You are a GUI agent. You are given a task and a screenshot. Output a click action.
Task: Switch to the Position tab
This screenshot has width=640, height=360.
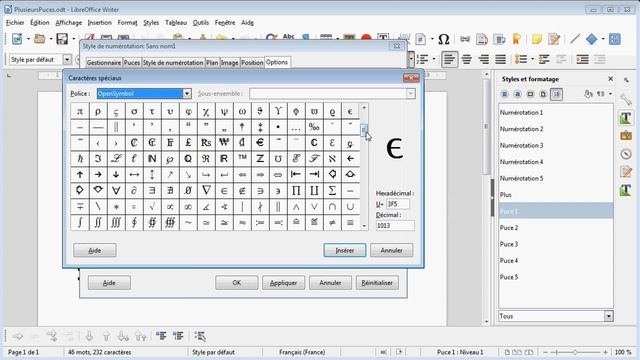click(x=252, y=62)
